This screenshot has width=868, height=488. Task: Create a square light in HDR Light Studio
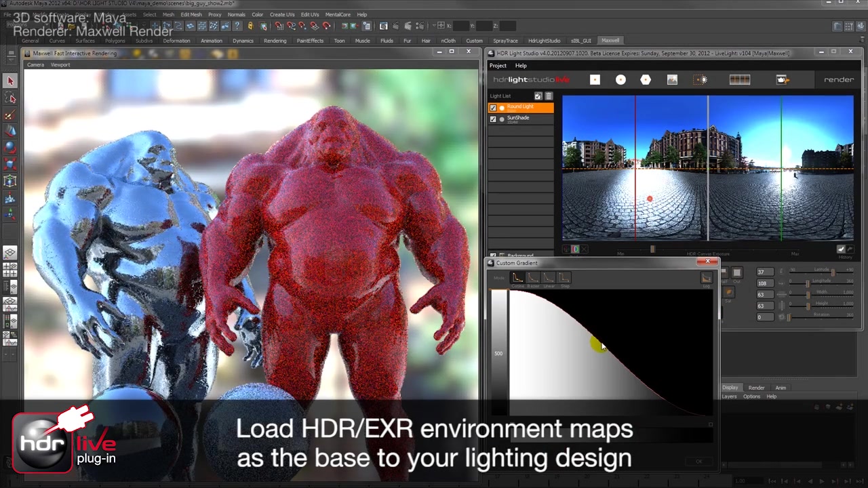pyautogui.click(x=594, y=79)
